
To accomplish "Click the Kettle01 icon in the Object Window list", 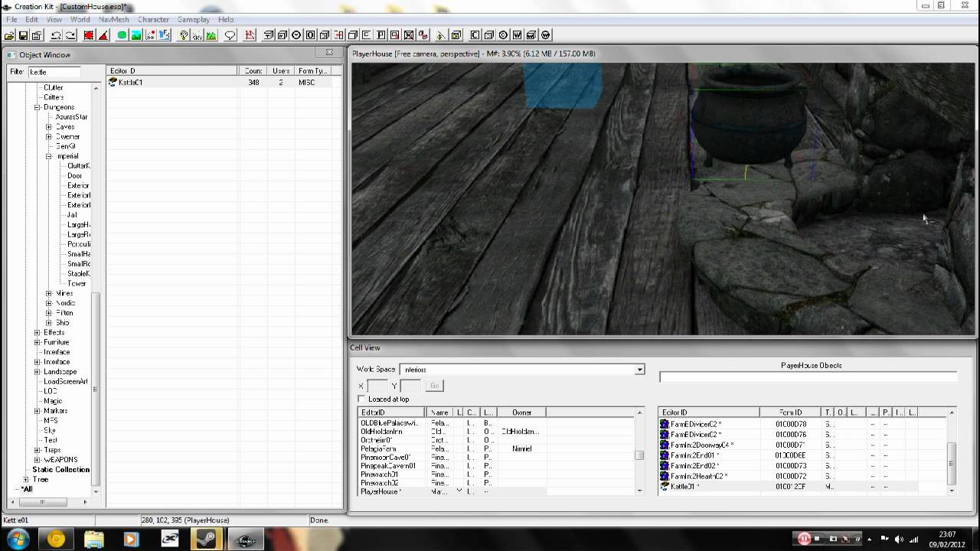I will [113, 82].
